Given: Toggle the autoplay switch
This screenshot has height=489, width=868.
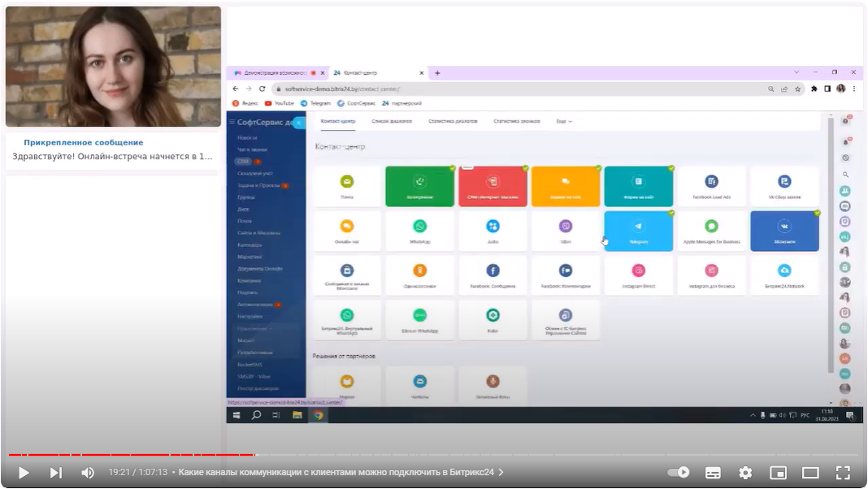Looking at the screenshot, I should tap(679, 472).
